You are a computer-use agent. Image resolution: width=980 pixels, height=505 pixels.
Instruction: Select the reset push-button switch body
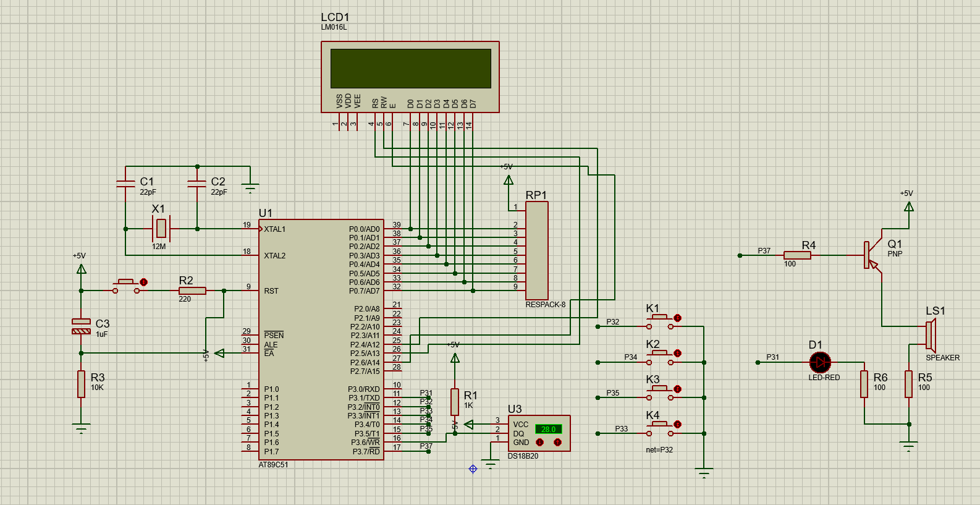126,286
